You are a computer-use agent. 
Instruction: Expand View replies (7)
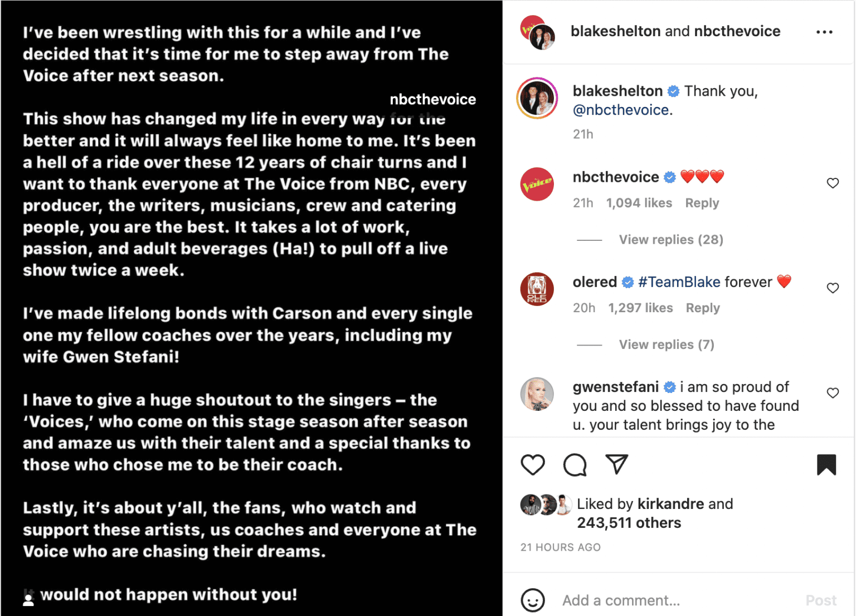[667, 345]
